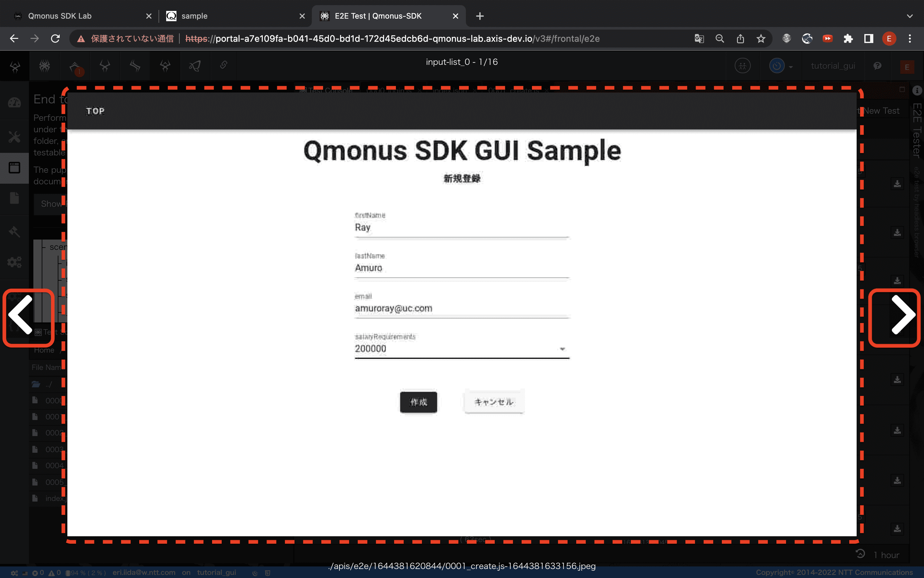Bookmark this page with the star icon
924x578 pixels.
(761, 39)
